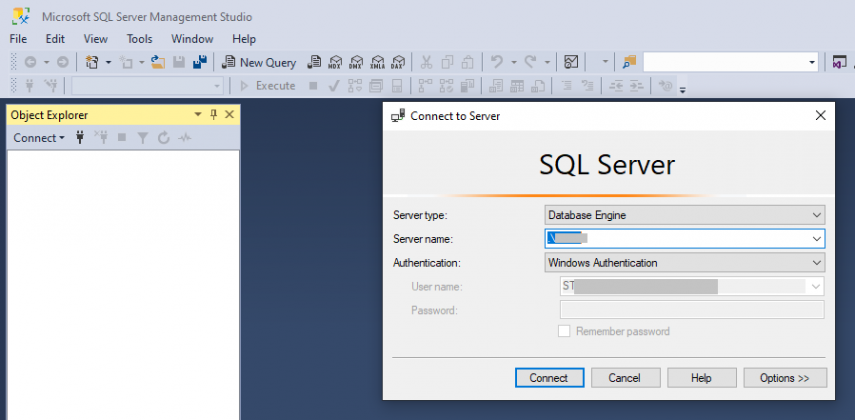Image resolution: width=855 pixels, height=420 pixels.
Task: Check the Remember password checkbox
Action: 564,331
